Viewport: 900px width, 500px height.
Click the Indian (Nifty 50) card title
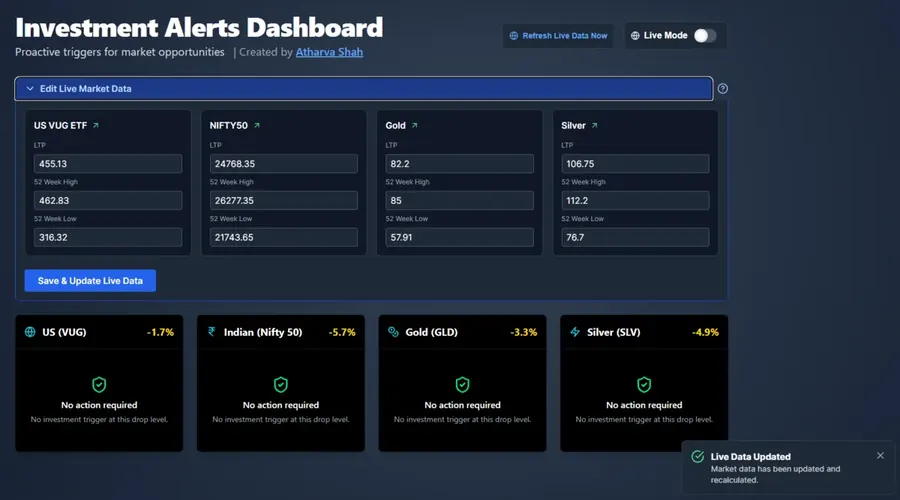pos(263,332)
